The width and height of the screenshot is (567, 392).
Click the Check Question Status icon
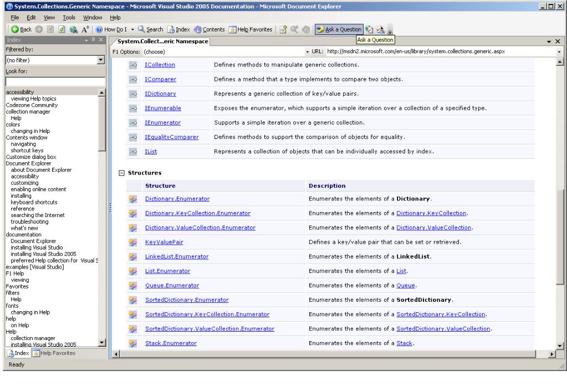click(x=369, y=30)
